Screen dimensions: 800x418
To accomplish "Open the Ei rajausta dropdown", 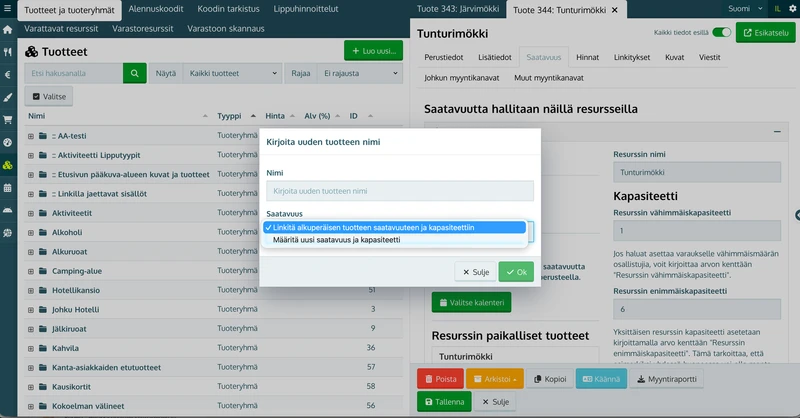I will coord(360,73).
